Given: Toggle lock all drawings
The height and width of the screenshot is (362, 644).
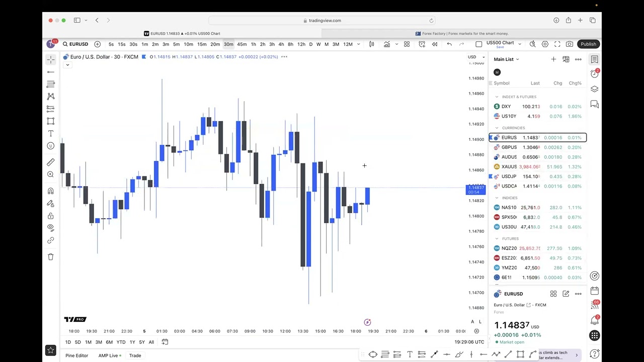Looking at the screenshot, I should click(51, 216).
